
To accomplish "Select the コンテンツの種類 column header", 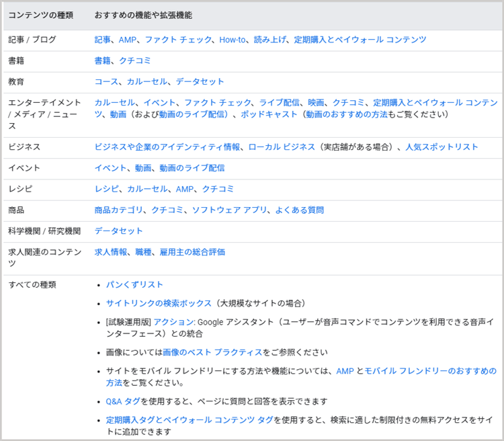I will (41, 15).
